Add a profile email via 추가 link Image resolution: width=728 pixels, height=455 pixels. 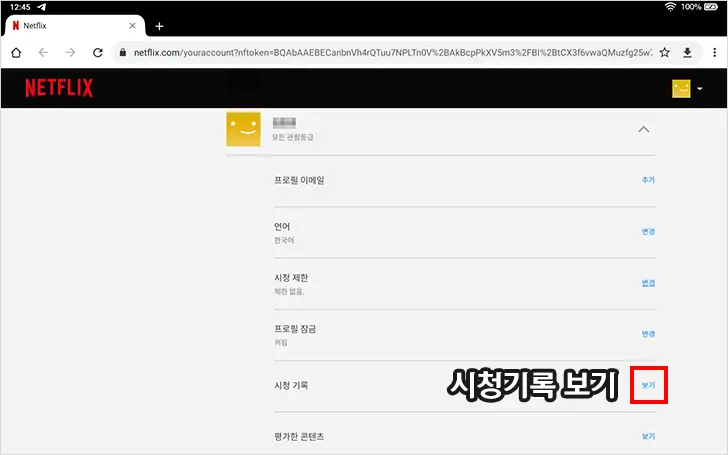point(648,180)
